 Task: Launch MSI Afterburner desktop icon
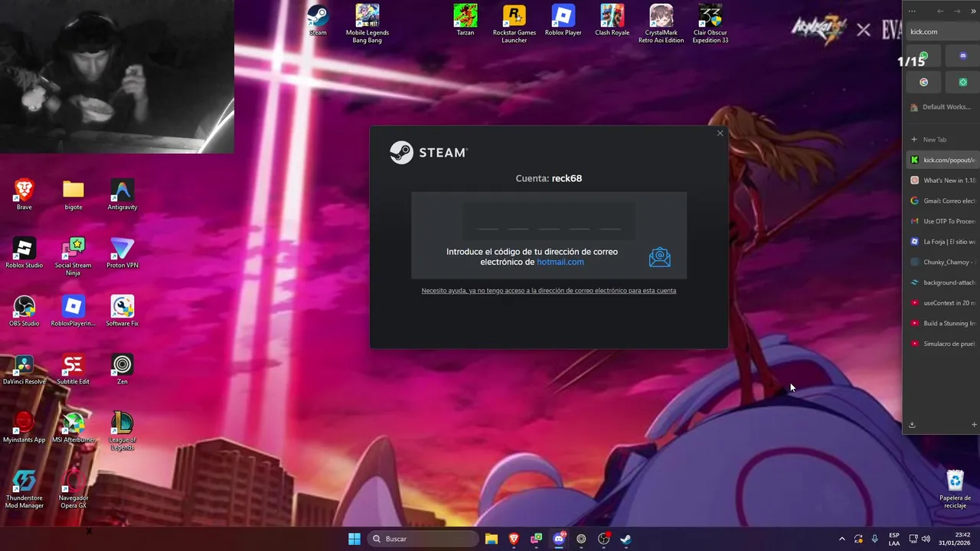[73, 427]
